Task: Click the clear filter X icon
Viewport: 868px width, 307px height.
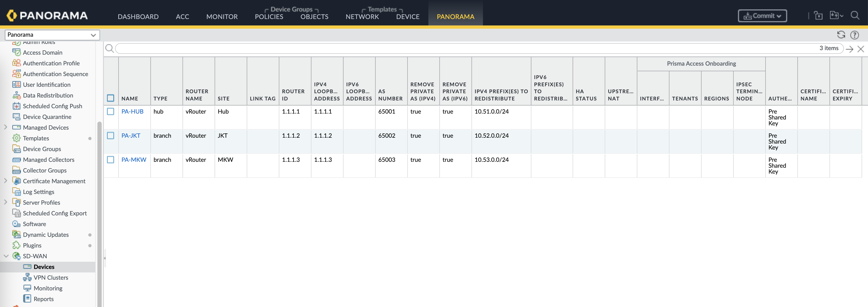Action: (x=861, y=49)
